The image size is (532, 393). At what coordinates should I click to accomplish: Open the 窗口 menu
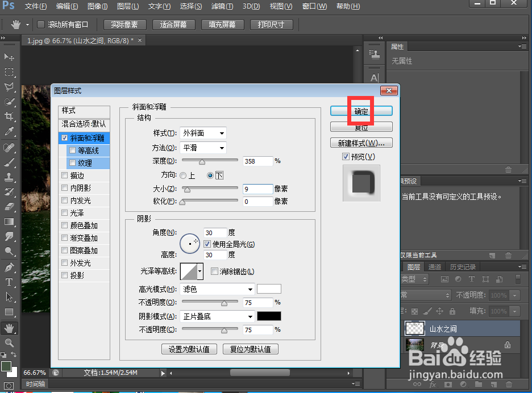(x=314, y=6)
